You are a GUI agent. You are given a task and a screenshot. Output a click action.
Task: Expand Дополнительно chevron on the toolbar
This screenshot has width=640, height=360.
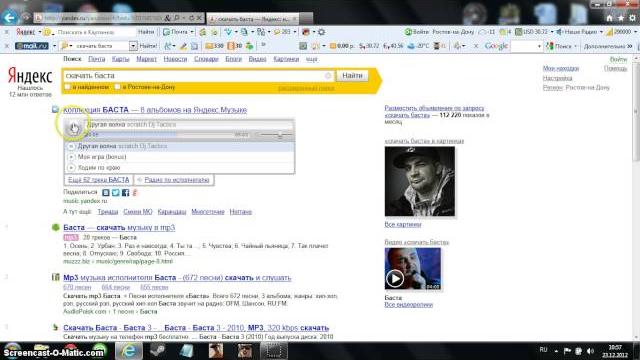coord(630,46)
